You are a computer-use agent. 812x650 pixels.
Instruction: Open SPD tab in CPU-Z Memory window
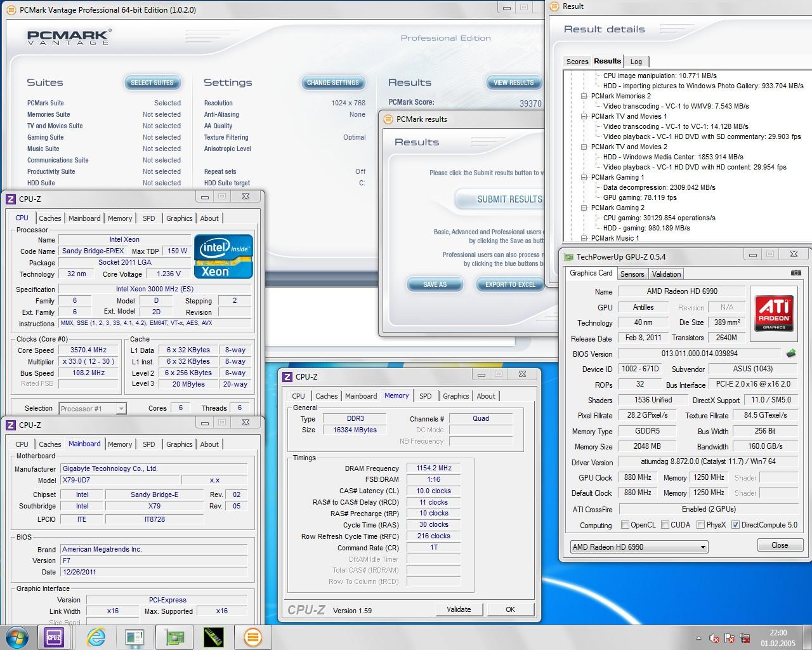[426, 396]
